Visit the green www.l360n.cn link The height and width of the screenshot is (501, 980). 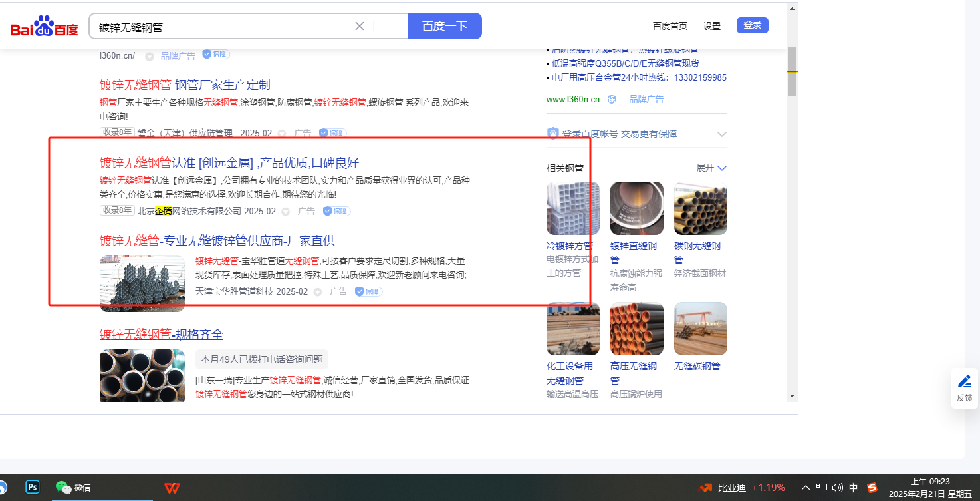pos(573,99)
